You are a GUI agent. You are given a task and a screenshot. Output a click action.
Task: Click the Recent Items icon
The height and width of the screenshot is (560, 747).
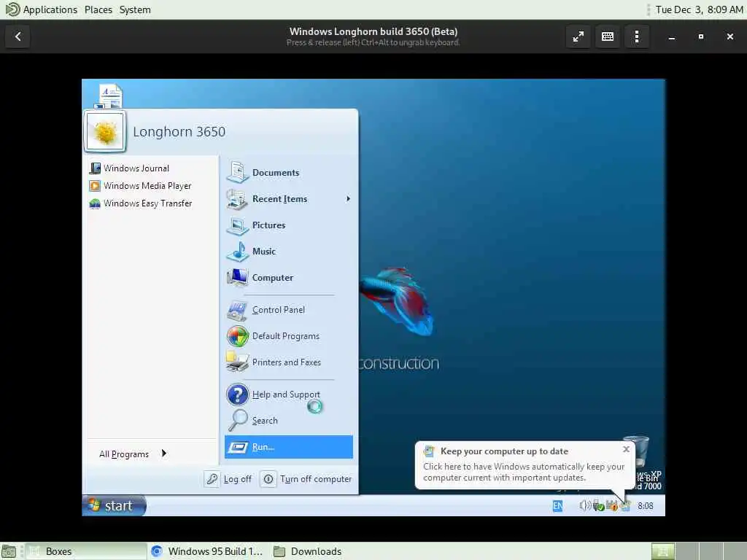237,199
